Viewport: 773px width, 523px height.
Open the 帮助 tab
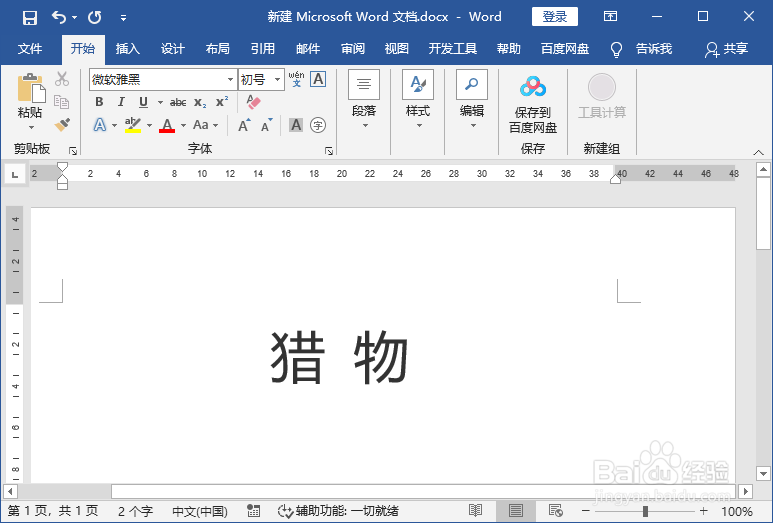click(509, 49)
